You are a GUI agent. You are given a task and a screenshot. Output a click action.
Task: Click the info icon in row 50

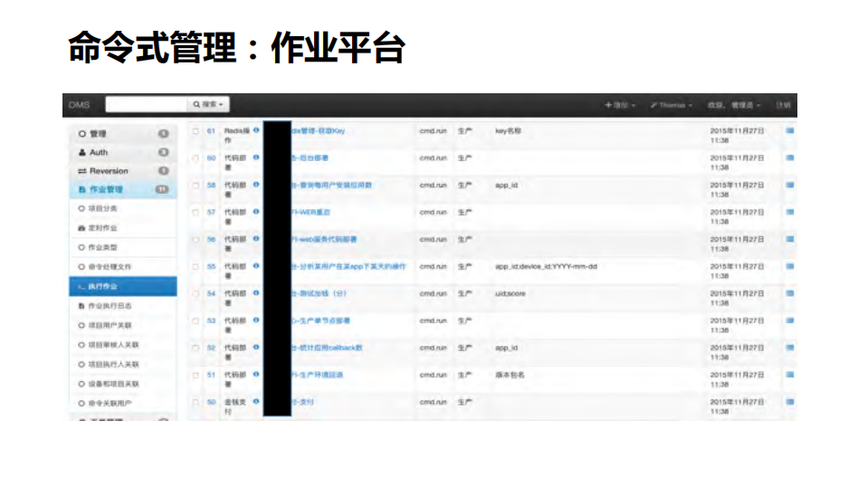pos(256,402)
